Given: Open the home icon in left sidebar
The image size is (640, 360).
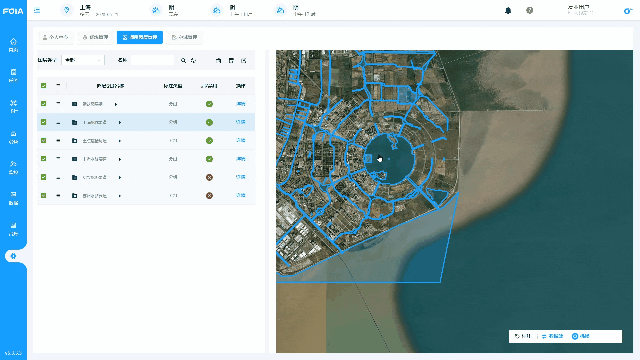Looking at the screenshot, I should point(13,41).
